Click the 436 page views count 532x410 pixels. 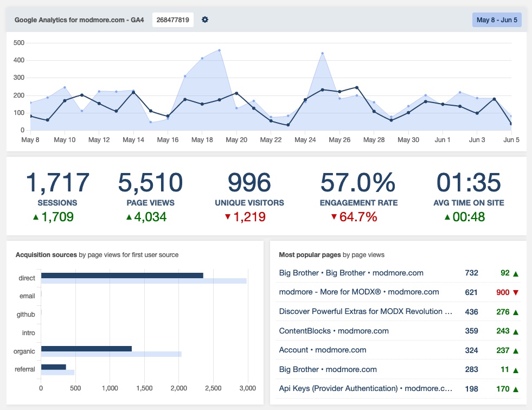pyautogui.click(x=472, y=312)
